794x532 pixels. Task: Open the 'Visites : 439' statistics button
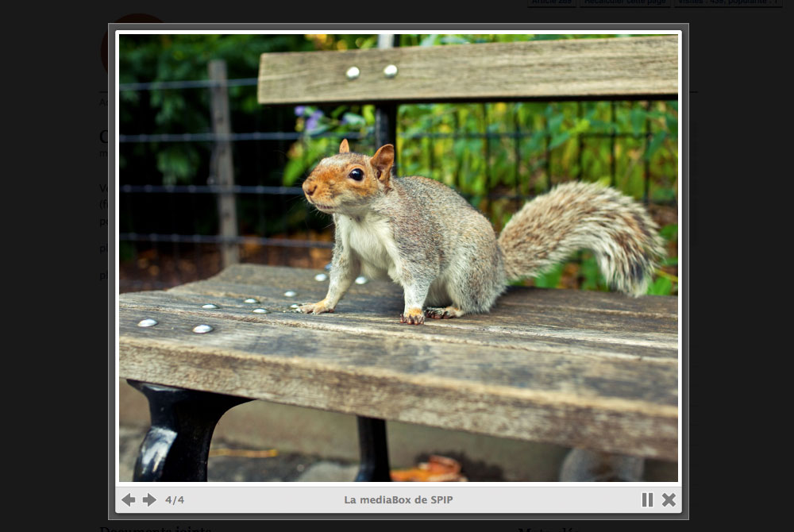coord(728,2)
